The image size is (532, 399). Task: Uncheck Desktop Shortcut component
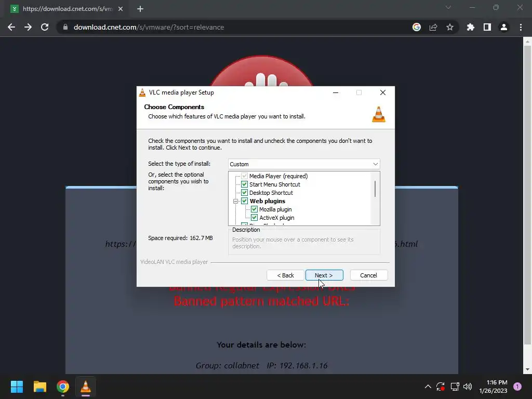244,192
